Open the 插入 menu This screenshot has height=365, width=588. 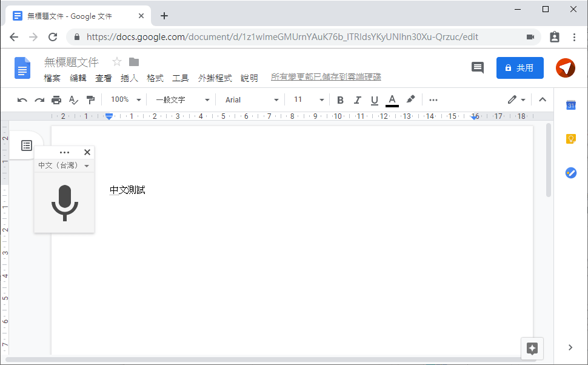tap(129, 78)
